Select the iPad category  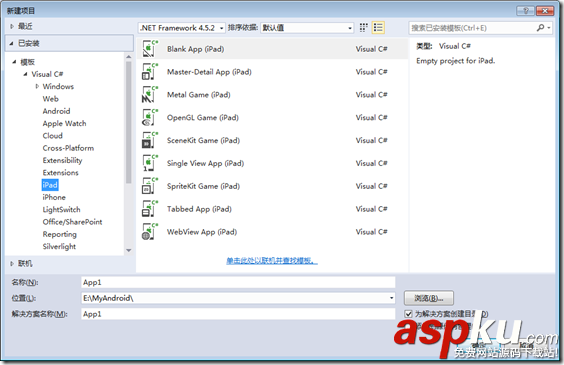tap(50, 185)
